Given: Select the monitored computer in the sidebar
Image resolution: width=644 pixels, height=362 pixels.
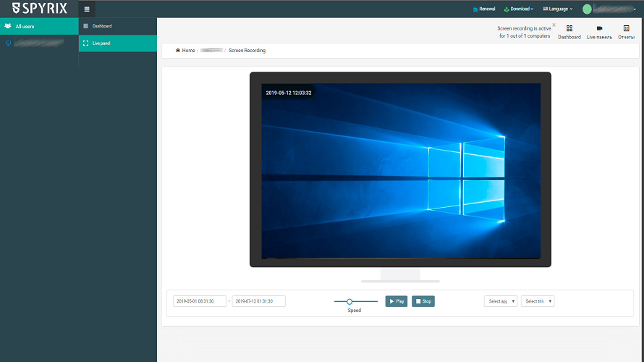Looking at the screenshot, I should [39, 43].
